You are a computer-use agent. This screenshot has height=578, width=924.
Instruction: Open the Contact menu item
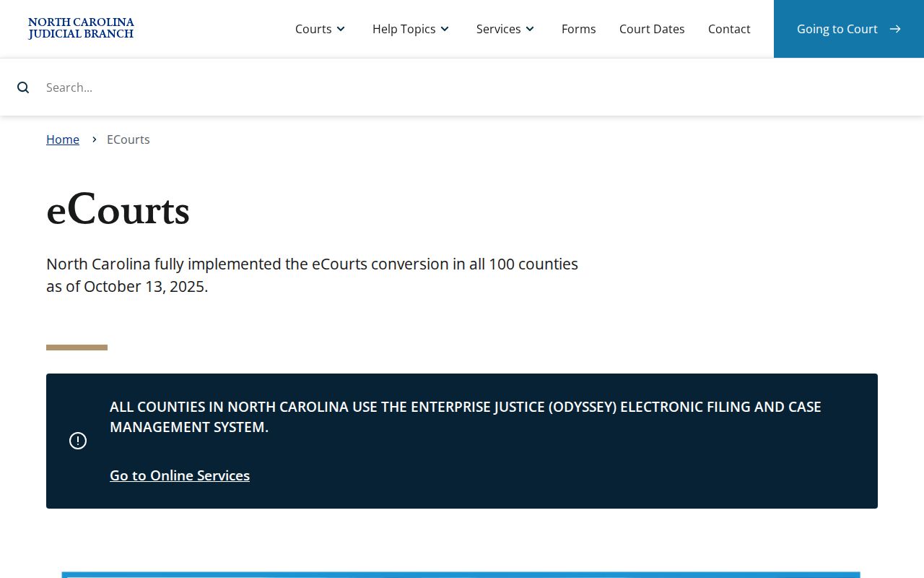tap(729, 29)
